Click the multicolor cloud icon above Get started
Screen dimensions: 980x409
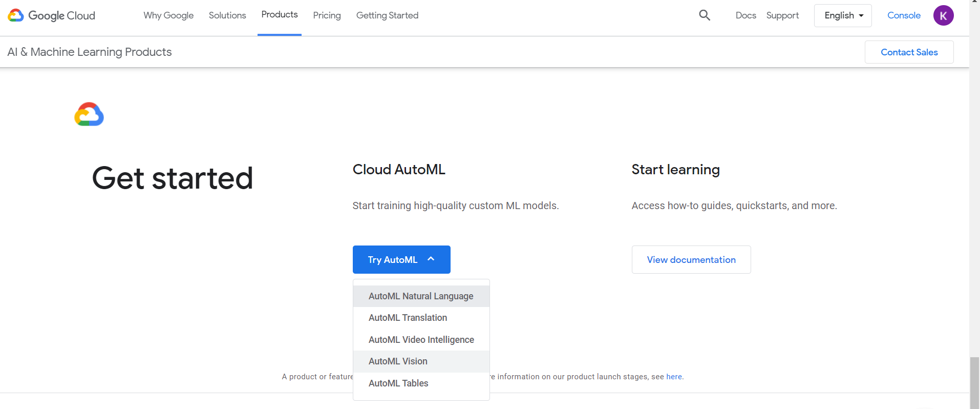pyautogui.click(x=89, y=114)
